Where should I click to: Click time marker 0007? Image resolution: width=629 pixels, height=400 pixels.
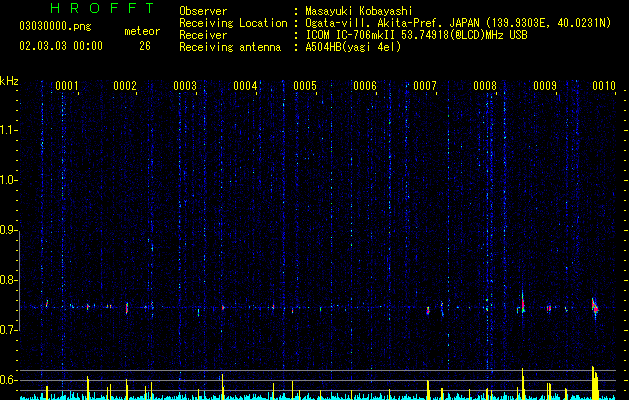click(425, 86)
